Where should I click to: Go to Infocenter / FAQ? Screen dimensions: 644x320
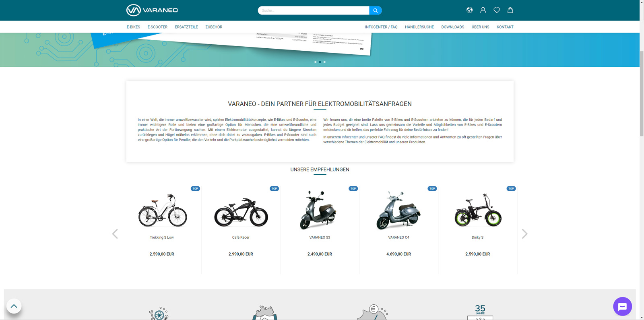[x=381, y=27]
